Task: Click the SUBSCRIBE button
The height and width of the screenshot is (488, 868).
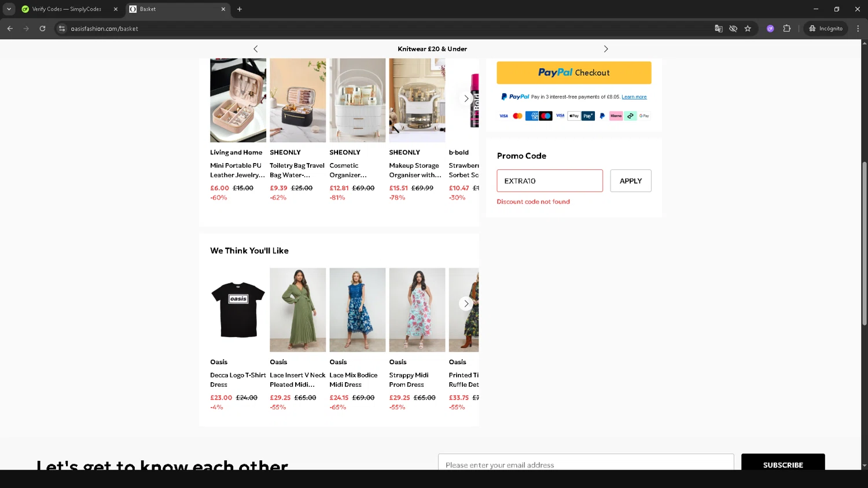Action: tap(783, 463)
